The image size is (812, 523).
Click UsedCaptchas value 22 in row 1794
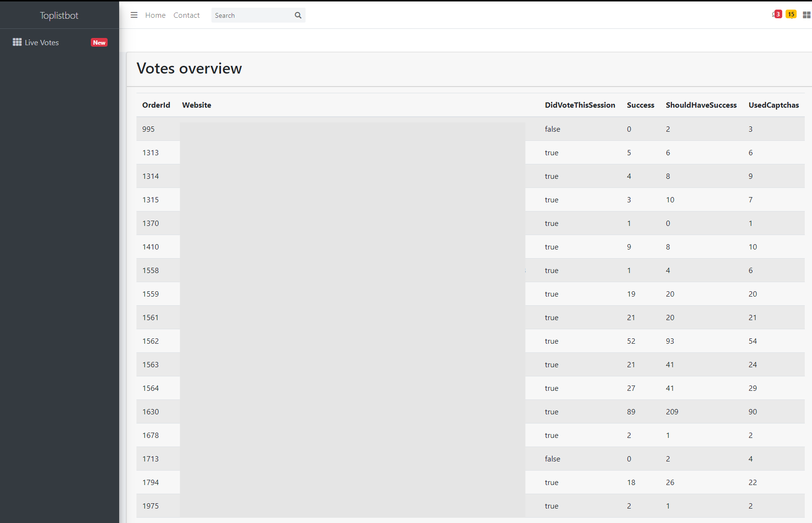click(x=752, y=483)
